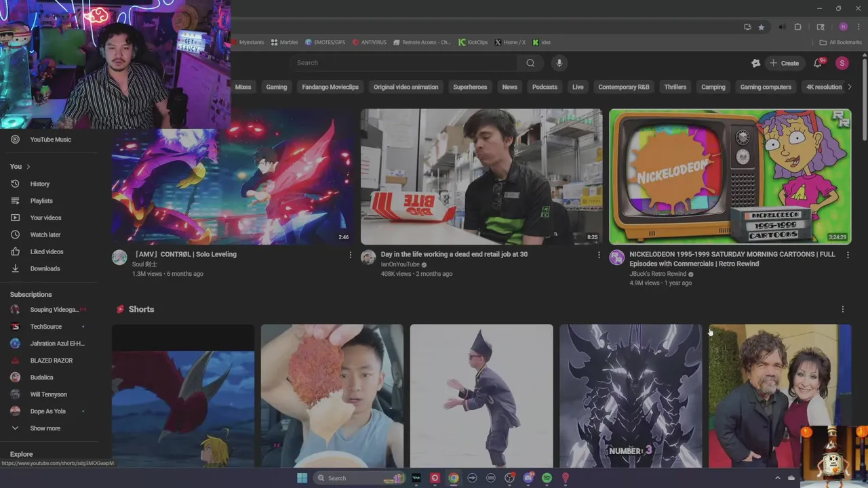
Task: Open the Short of man holding fried food
Action: (x=332, y=396)
